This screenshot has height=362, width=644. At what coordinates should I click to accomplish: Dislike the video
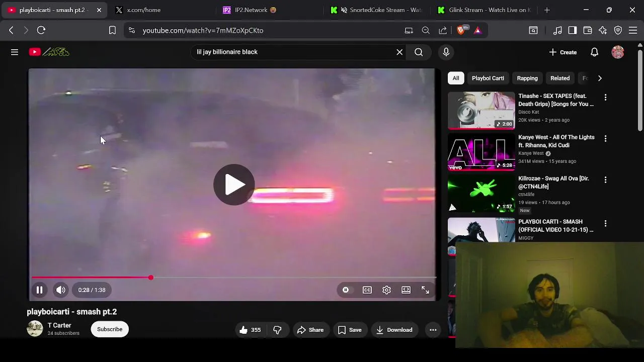point(277,330)
